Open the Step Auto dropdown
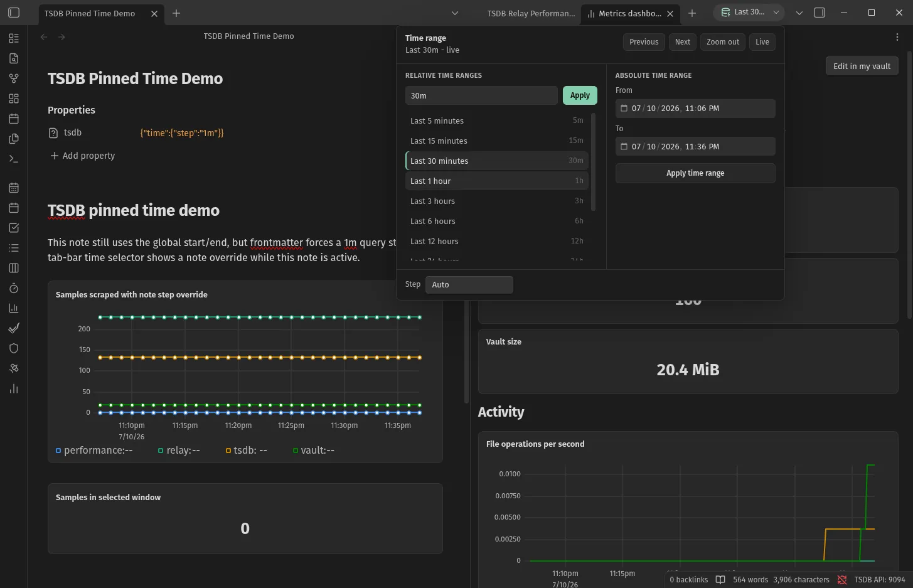The height and width of the screenshot is (588, 913). (x=469, y=285)
